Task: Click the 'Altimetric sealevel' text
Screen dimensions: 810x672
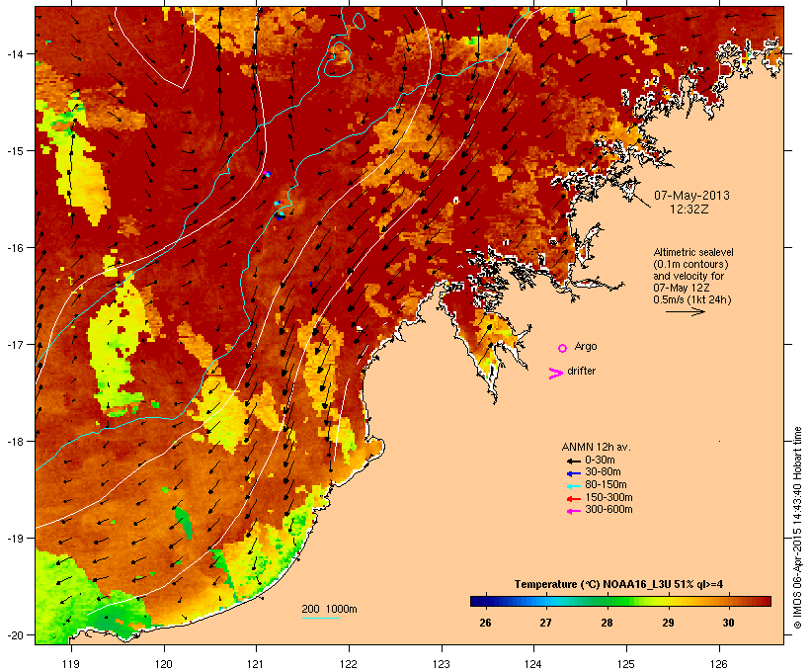Action: click(693, 252)
